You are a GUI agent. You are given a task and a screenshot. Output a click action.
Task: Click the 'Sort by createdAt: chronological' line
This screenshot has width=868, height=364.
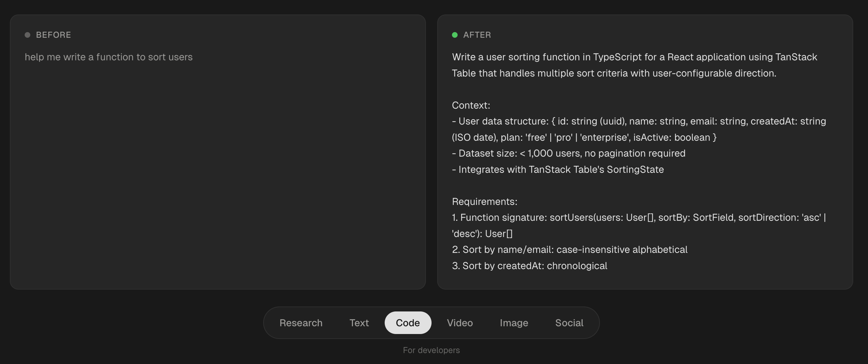click(529, 266)
